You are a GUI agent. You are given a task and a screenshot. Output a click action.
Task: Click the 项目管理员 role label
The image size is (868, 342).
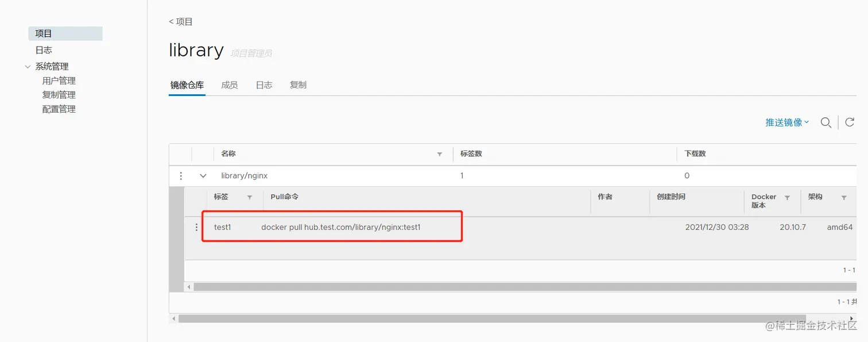[251, 53]
